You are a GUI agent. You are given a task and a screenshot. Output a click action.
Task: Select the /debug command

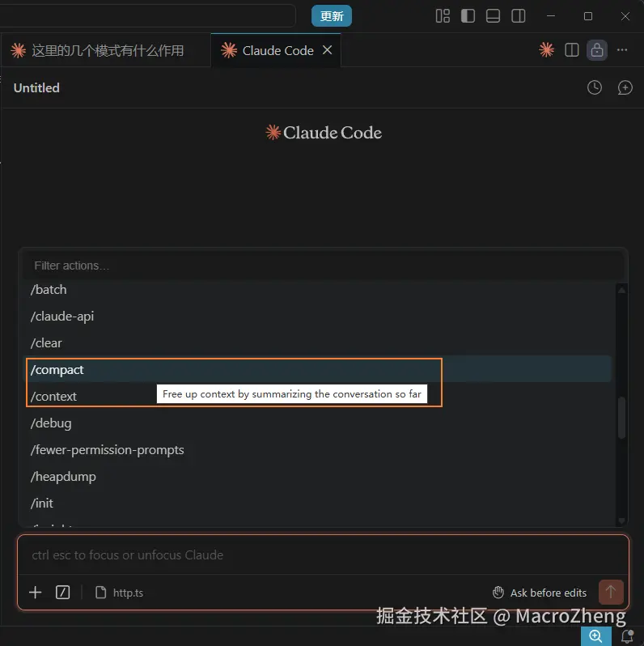317,423
